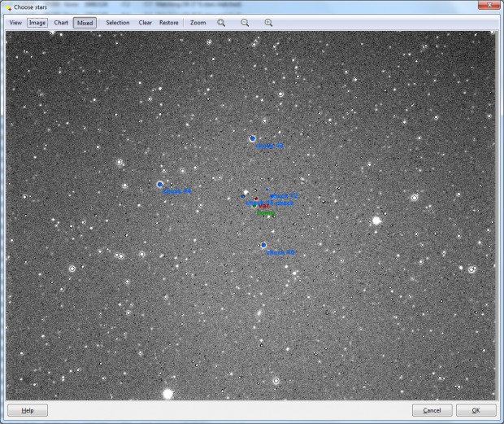The width and height of the screenshot is (504, 424).
Task: Click Restore in the toolbar
Action: coord(169,23)
